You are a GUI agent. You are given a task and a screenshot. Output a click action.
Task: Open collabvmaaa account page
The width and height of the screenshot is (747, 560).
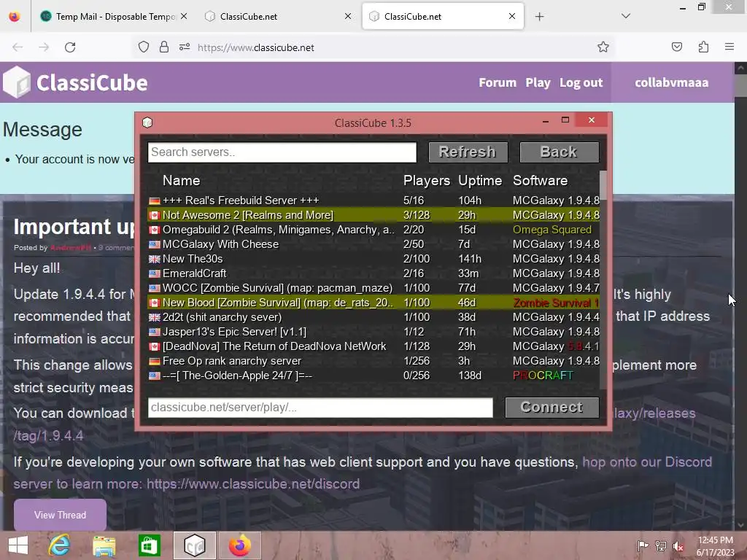[x=671, y=82]
